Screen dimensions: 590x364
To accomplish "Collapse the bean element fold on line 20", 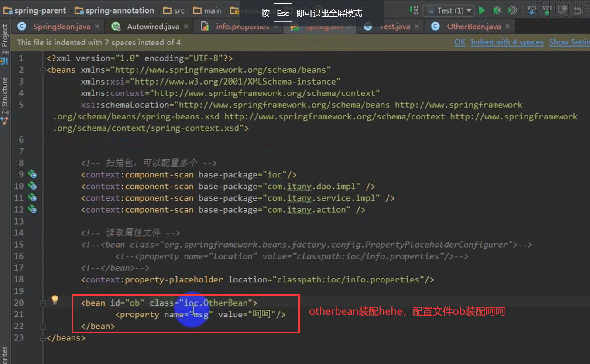I will pyautogui.click(x=42, y=303).
